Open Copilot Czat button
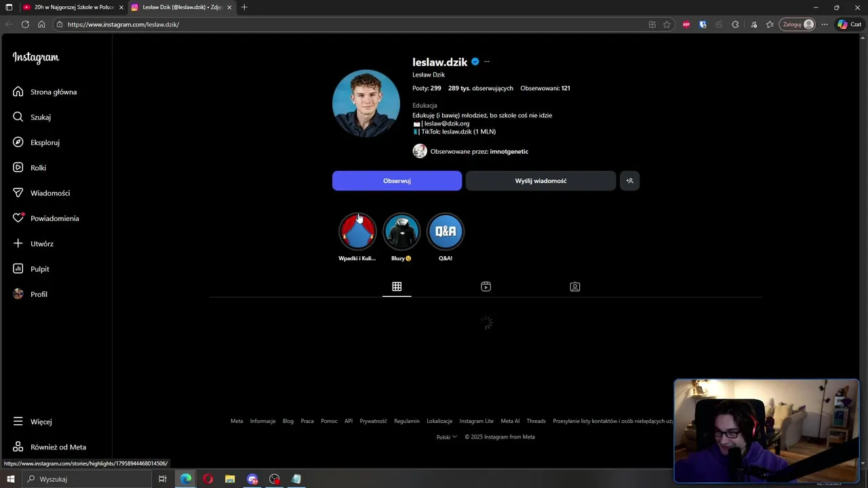Image resolution: width=868 pixels, height=488 pixels. pyautogui.click(x=850, y=24)
